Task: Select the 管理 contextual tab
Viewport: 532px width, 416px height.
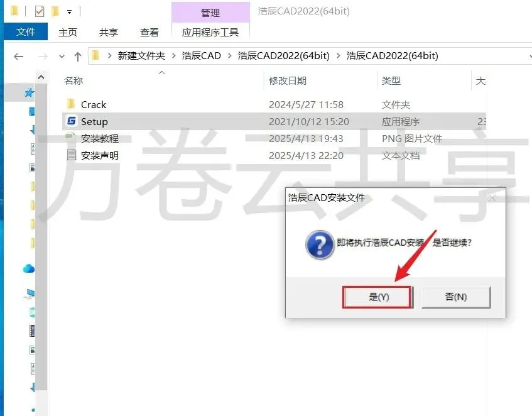Action: (210, 13)
